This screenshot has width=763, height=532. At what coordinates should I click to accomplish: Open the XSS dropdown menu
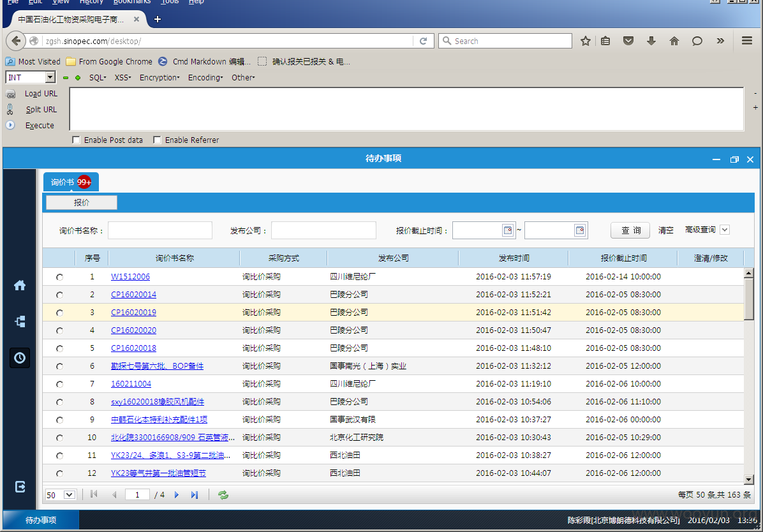pyautogui.click(x=122, y=77)
